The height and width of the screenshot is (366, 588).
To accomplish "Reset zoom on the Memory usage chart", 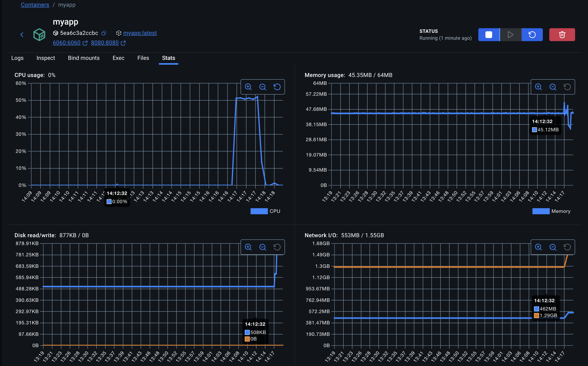I will tap(567, 87).
